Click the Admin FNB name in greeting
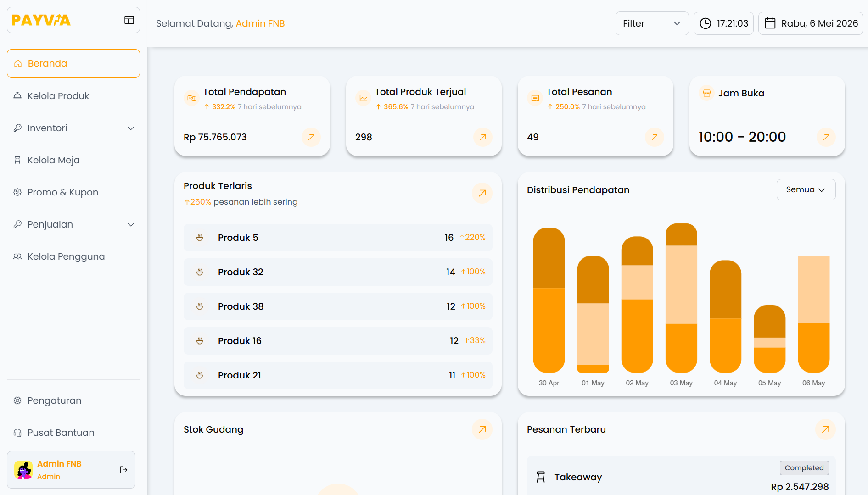Image resolution: width=868 pixels, height=495 pixels. click(x=260, y=23)
